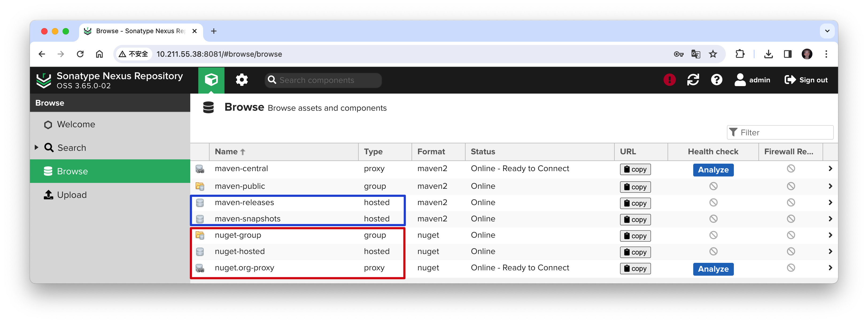Viewport: 868px width, 323px height.
Task: Sort by the Format column header
Action: pyautogui.click(x=438, y=152)
